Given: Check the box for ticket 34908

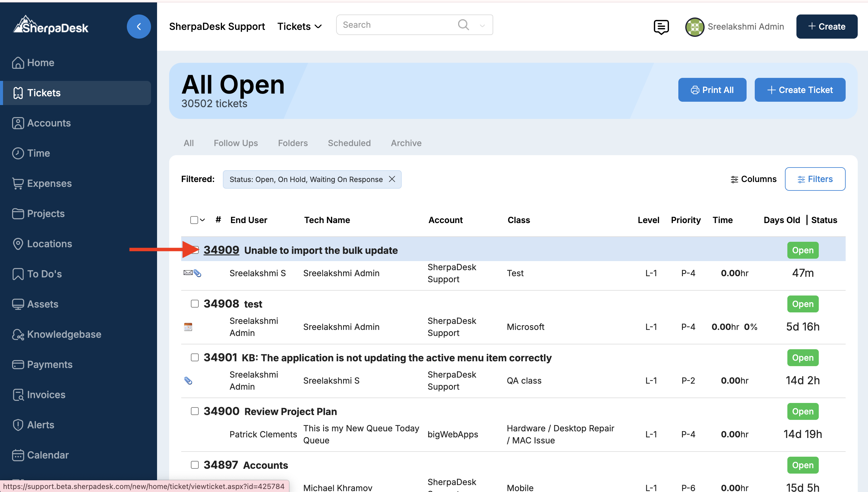Looking at the screenshot, I should pos(195,303).
